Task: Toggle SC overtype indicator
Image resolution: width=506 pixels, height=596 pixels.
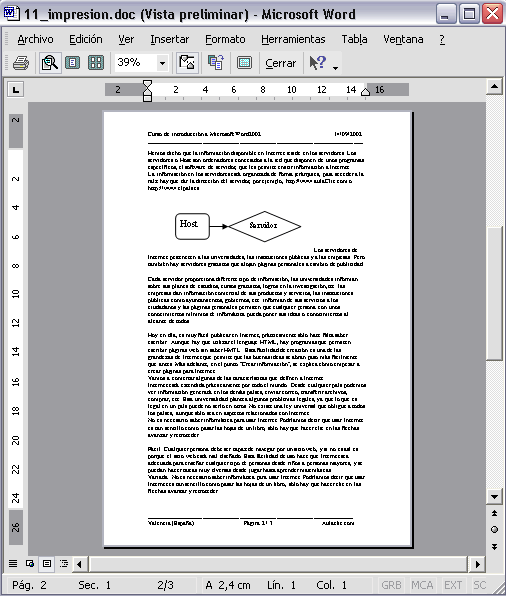Action: click(x=479, y=585)
